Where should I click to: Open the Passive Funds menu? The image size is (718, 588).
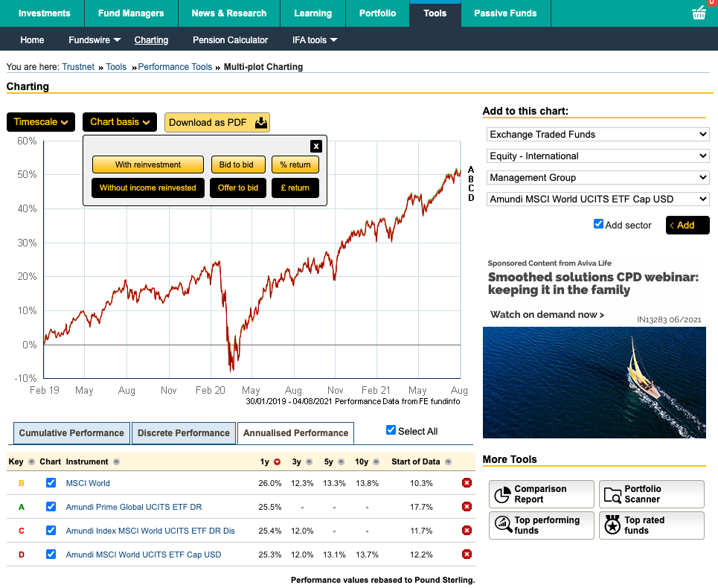[505, 13]
